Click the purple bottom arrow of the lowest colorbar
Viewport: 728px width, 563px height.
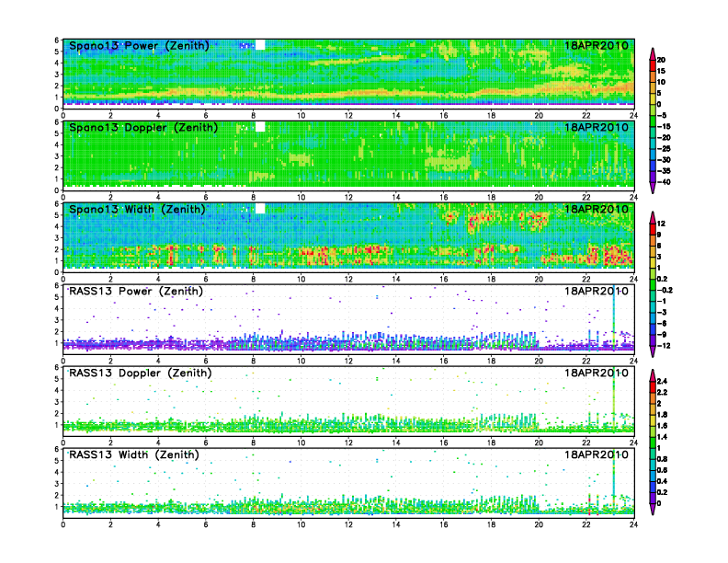click(652, 509)
